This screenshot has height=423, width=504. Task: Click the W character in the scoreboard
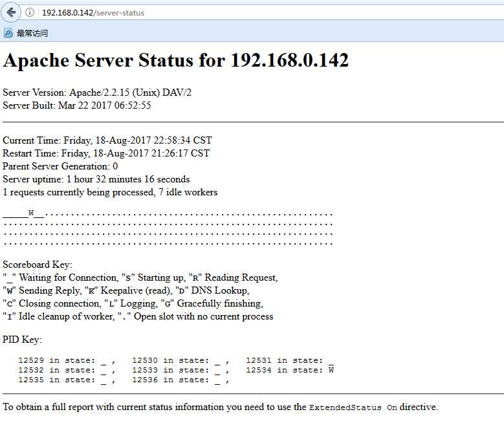click(31, 213)
